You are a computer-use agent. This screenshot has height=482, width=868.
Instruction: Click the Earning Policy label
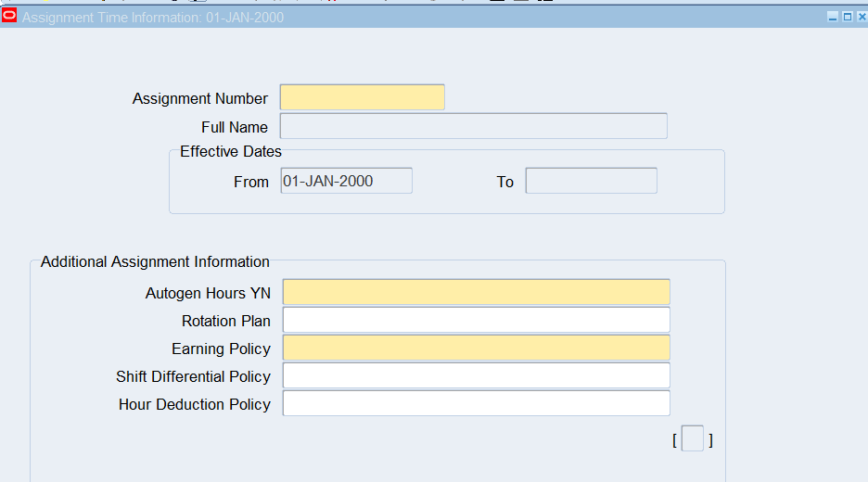tap(221, 349)
